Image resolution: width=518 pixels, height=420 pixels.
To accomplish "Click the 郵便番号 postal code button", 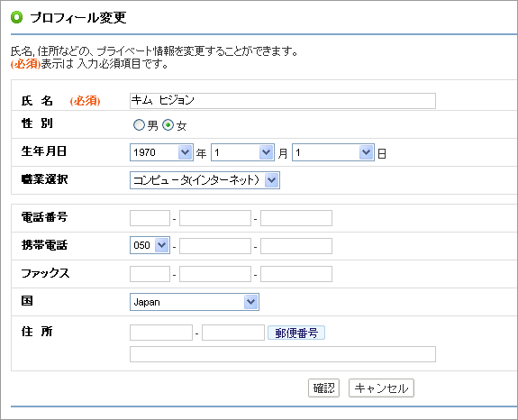I will (x=296, y=333).
